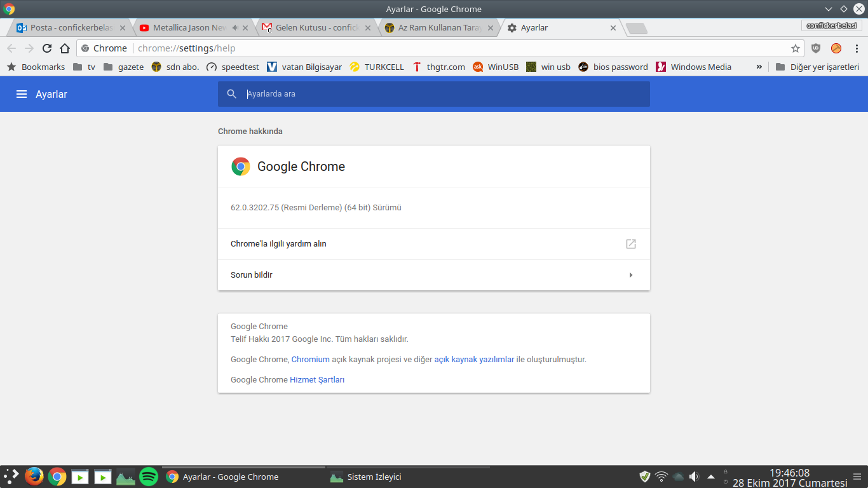The image size is (868, 488).
Task: Open the uBlock shield extension icon
Action: pyautogui.click(x=817, y=48)
